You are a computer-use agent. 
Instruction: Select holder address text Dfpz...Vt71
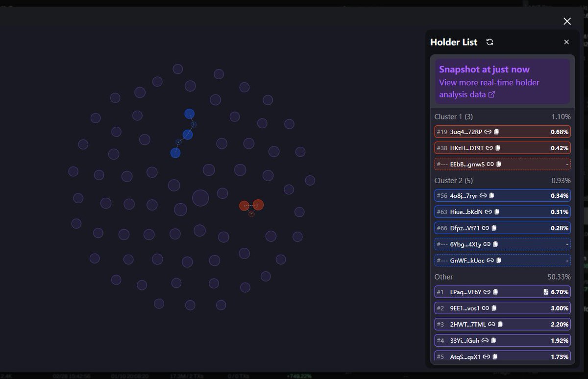[x=465, y=228]
